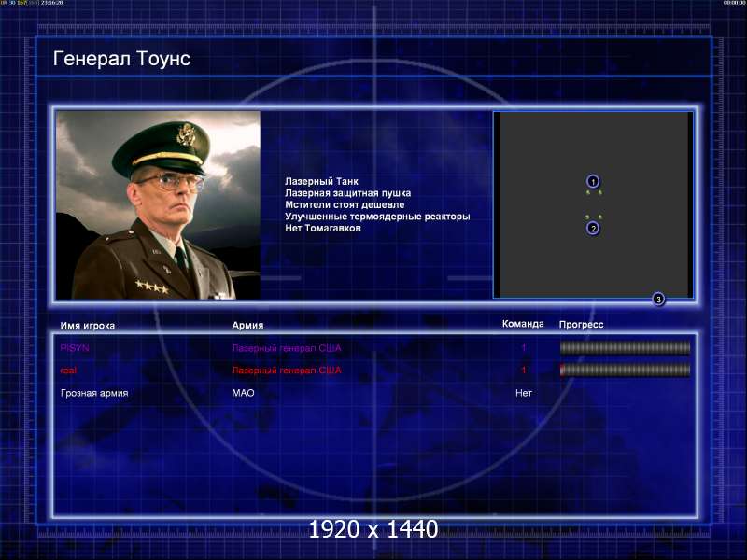The height and width of the screenshot is (560, 747).
Task: Click start position marker 2 on minimap
Action: (x=593, y=228)
